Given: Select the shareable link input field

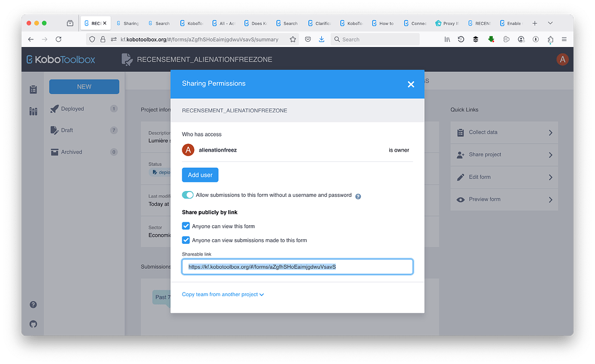Looking at the screenshot, I should click(297, 266).
